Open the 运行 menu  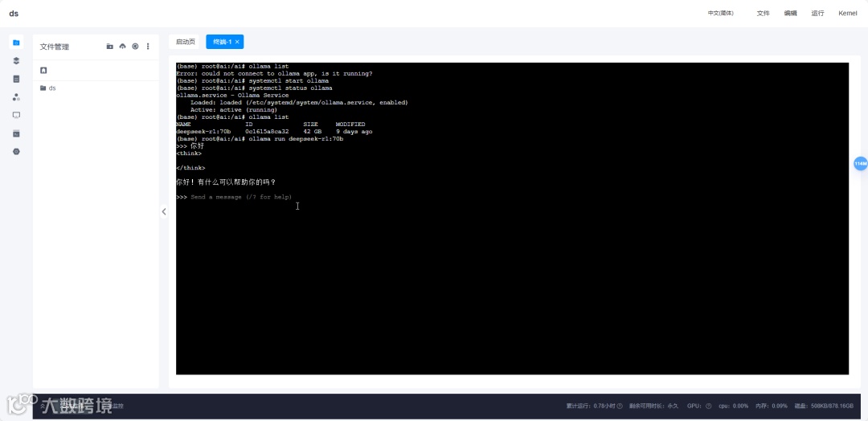pos(817,14)
